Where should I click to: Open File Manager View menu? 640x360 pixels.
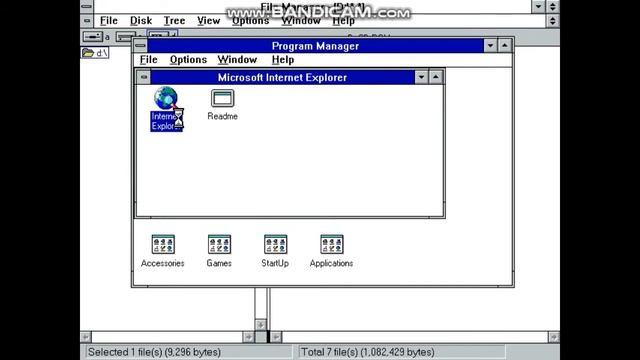point(209,20)
